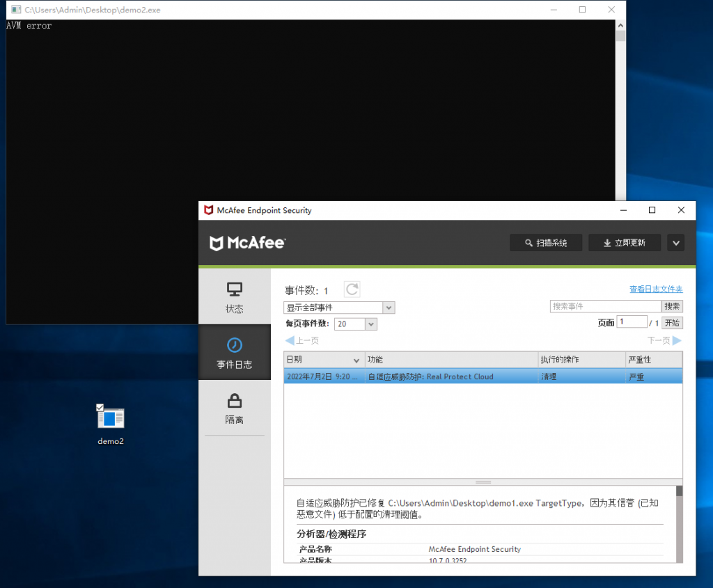Go to previous page 上一页
This screenshot has width=713, height=588.
tap(302, 340)
